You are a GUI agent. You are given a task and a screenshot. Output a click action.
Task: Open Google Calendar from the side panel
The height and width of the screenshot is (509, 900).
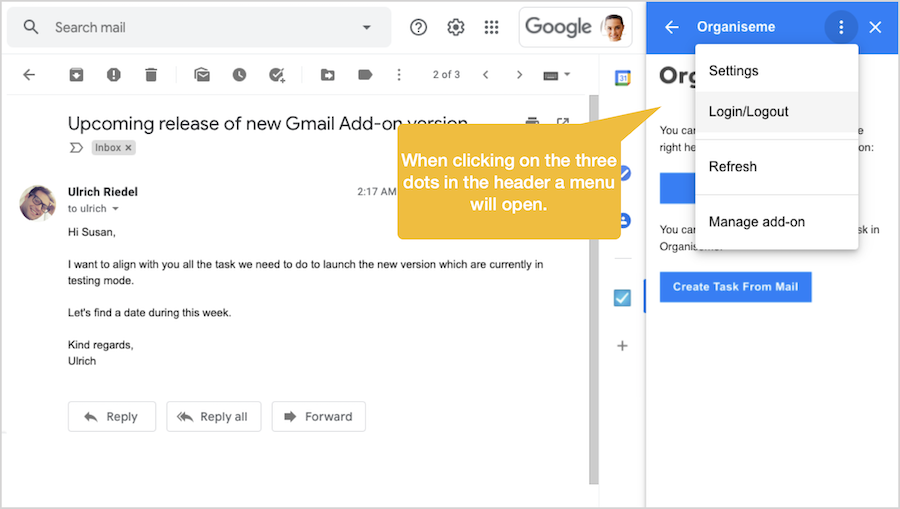(622, 78)
